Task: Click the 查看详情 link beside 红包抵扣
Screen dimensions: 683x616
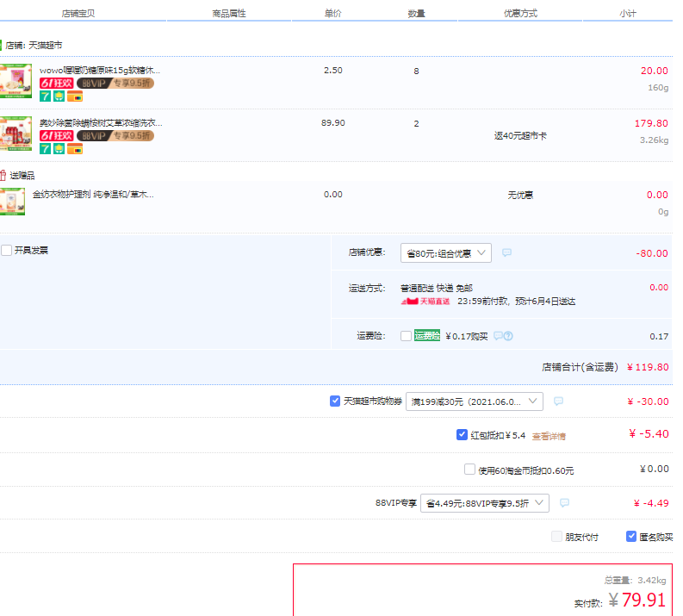Action: (x=549, y=436)
